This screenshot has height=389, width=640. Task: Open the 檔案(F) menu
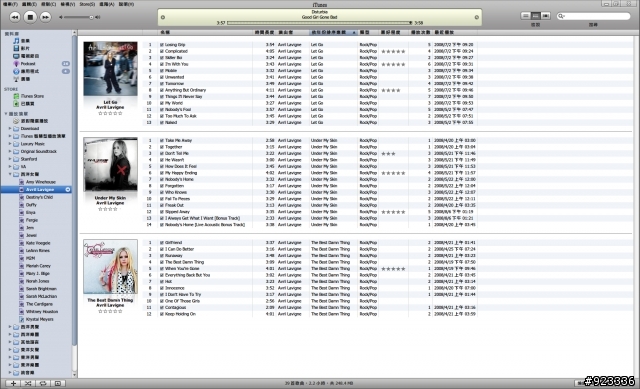(x=10, y=4)
